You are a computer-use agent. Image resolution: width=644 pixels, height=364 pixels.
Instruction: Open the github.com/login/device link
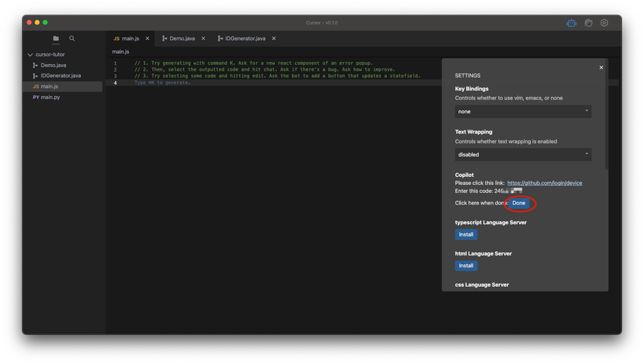545,183
